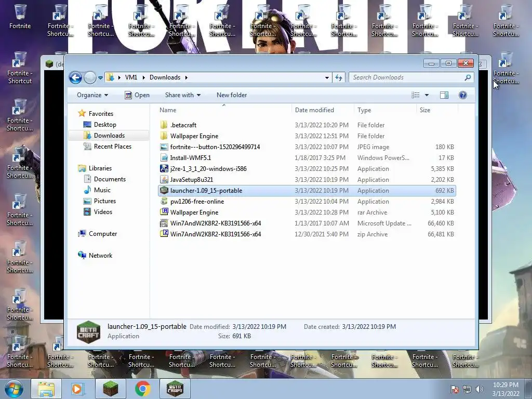
Task: Click the network tray icon
Action: tap(467, 389)
